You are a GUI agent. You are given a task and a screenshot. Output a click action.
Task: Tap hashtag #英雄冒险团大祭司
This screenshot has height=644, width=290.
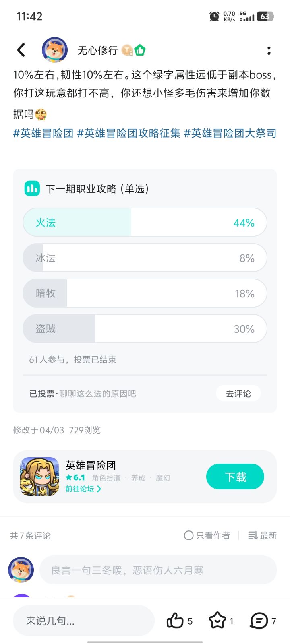tap(230, 133)
